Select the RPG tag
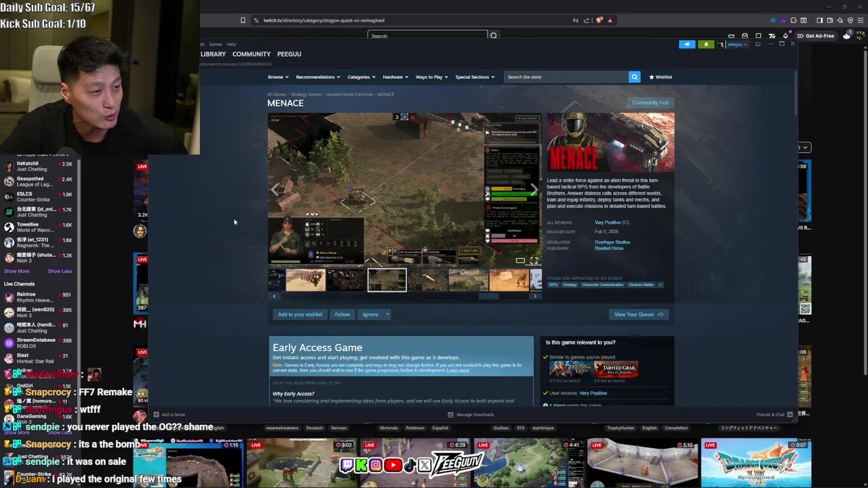This screenshot has height=488, width=868. tap(553, 285)
